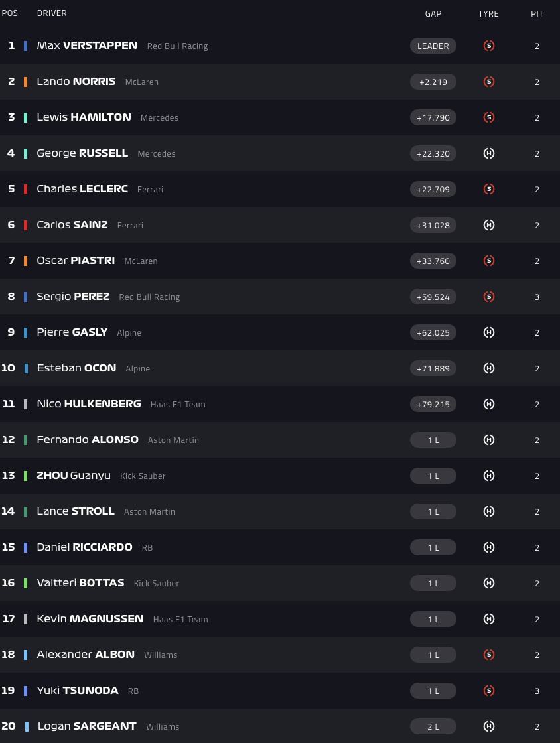
Task: Open Lewis Hamilton's driver name
Action: click(84, 117)
